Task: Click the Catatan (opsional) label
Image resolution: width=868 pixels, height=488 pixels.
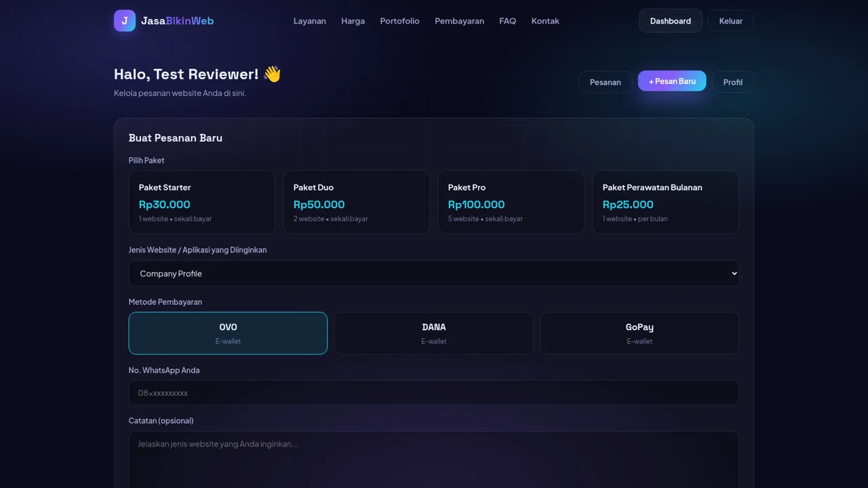Action: tap(161, 420)
